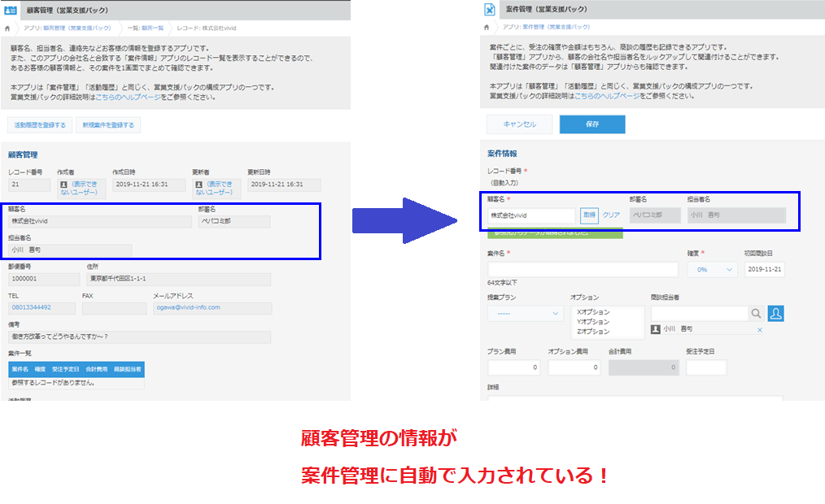
Task: Click inside the 受注予定日 input field
Action: 707,367
